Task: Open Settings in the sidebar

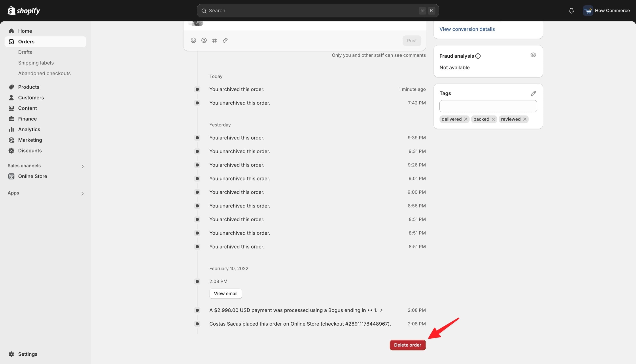Action: click(x=28, y=354)
